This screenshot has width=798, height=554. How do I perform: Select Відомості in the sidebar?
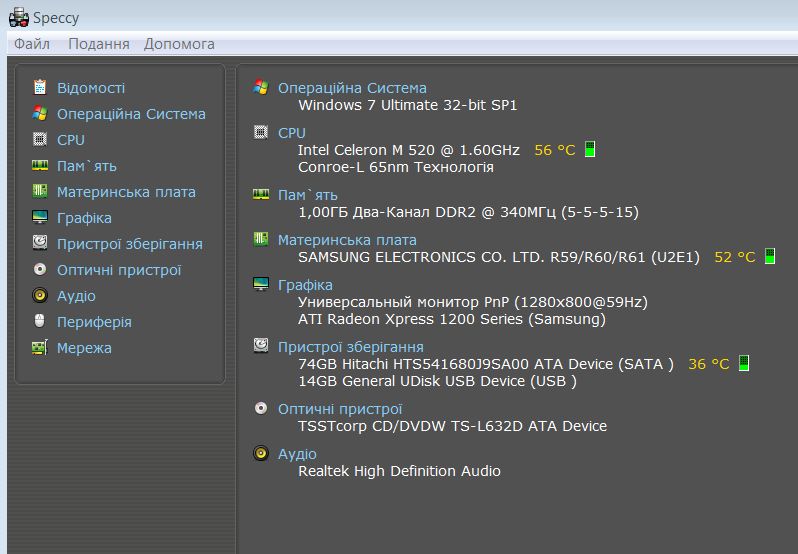click(x=91, y=88)
